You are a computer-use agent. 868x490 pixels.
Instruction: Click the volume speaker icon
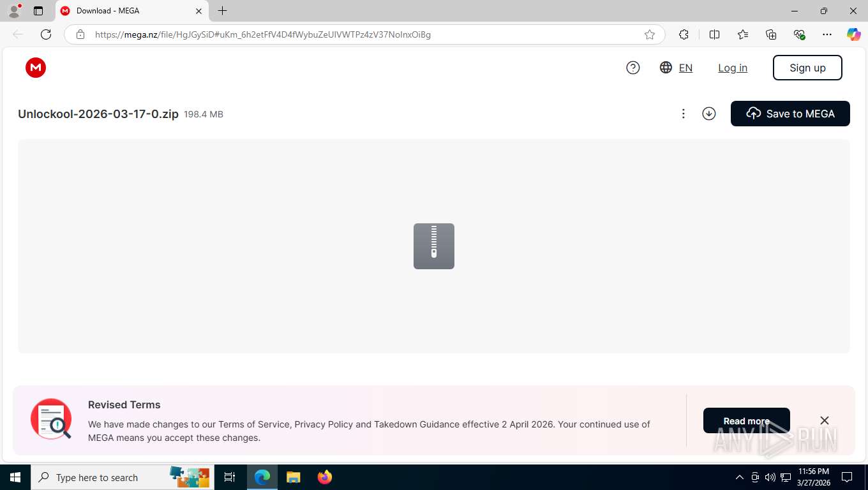point(770,477)
